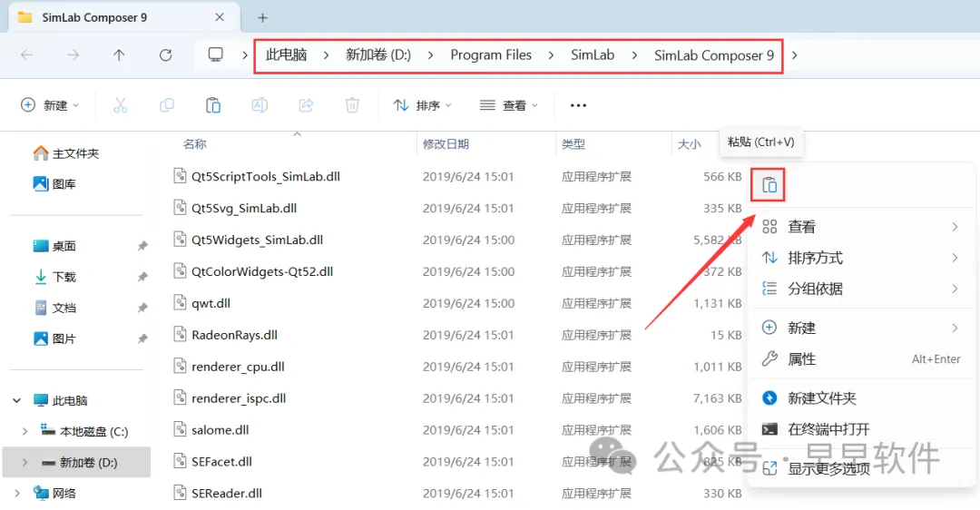Click the Paste icon in context menu
980x510 pixels.
tap(769, 185)
